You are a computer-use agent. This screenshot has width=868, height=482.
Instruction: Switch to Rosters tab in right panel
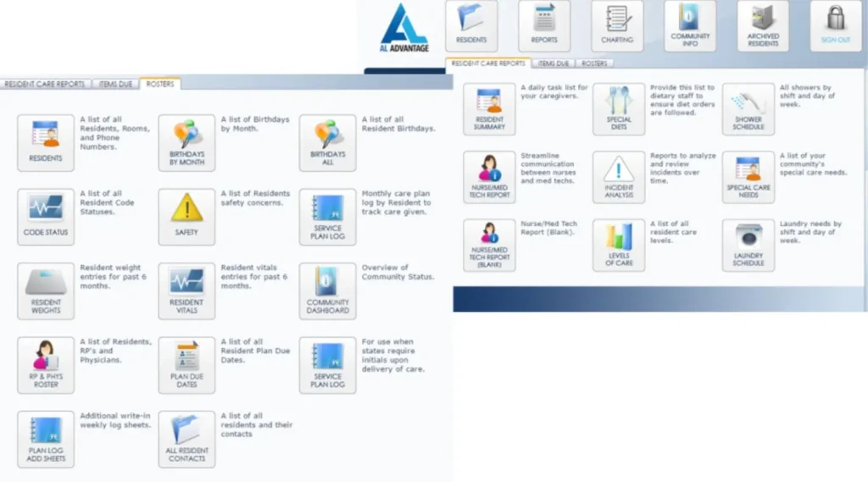pyautogui.click(x=594, y=64)
